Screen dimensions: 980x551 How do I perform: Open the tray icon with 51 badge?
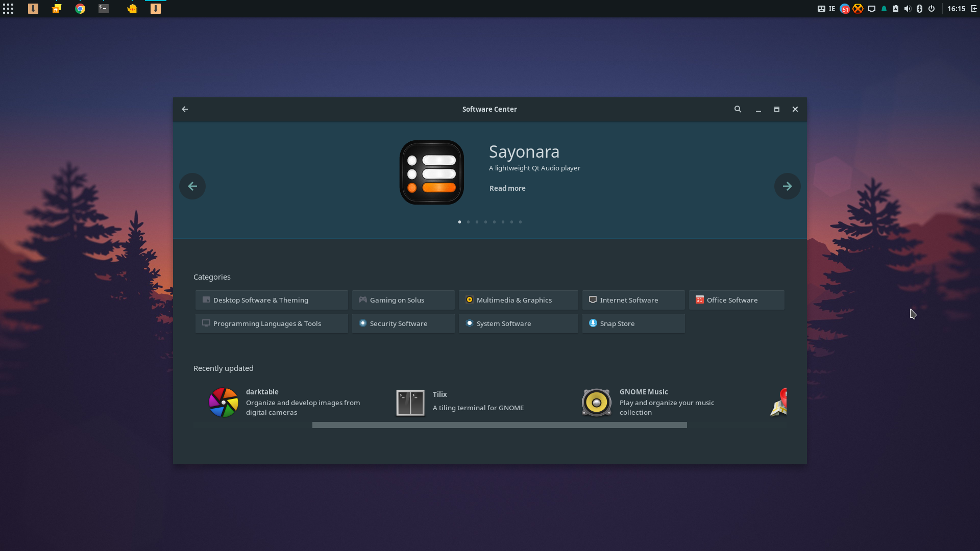pyautogui.click(x=845, y=9)
